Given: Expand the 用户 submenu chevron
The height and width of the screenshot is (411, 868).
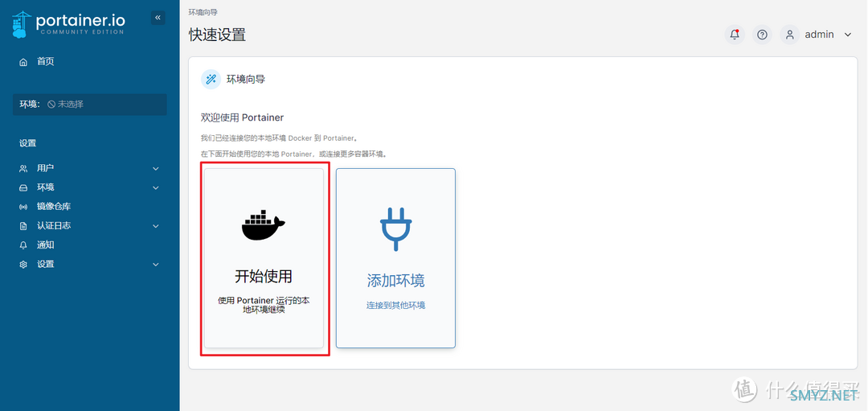Looking at the screenshot, I should (x=156, y=168).
